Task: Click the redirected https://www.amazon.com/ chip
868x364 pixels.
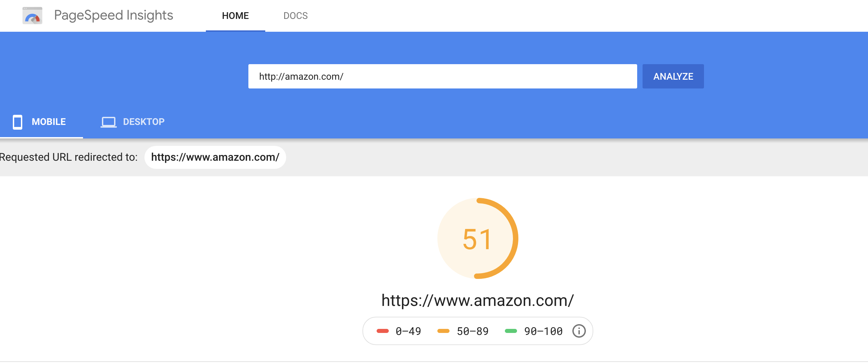Action: click(x=215, y=157)
